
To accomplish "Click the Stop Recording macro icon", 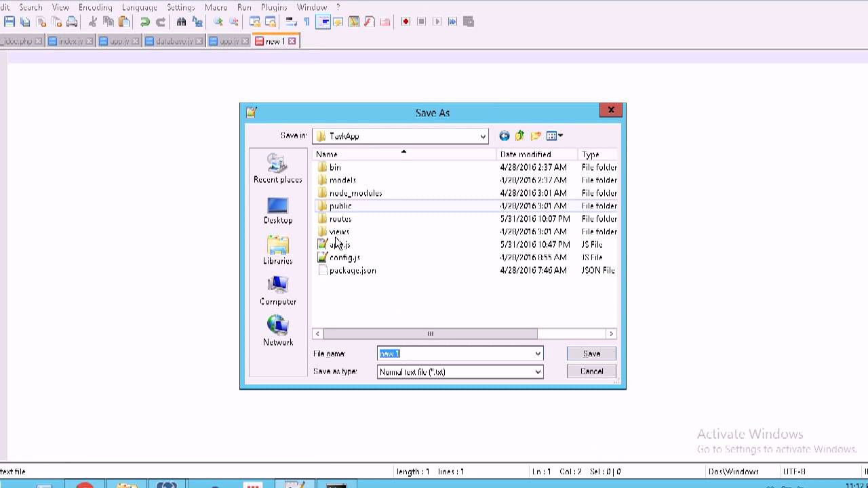I will pos(421,22).
